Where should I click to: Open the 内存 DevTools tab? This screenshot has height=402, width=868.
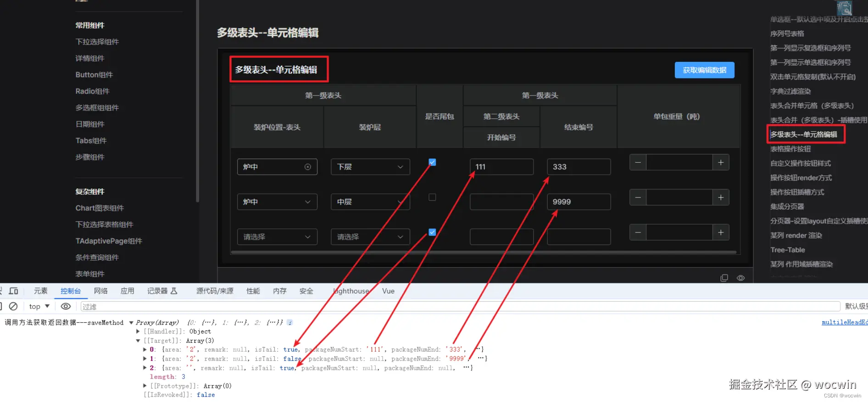pos(280,291)
